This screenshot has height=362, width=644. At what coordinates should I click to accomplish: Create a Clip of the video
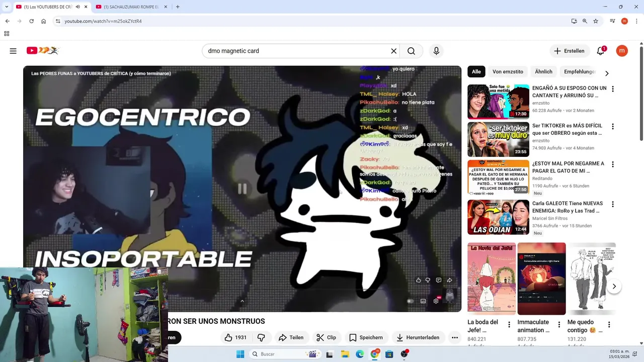(326, 337)
